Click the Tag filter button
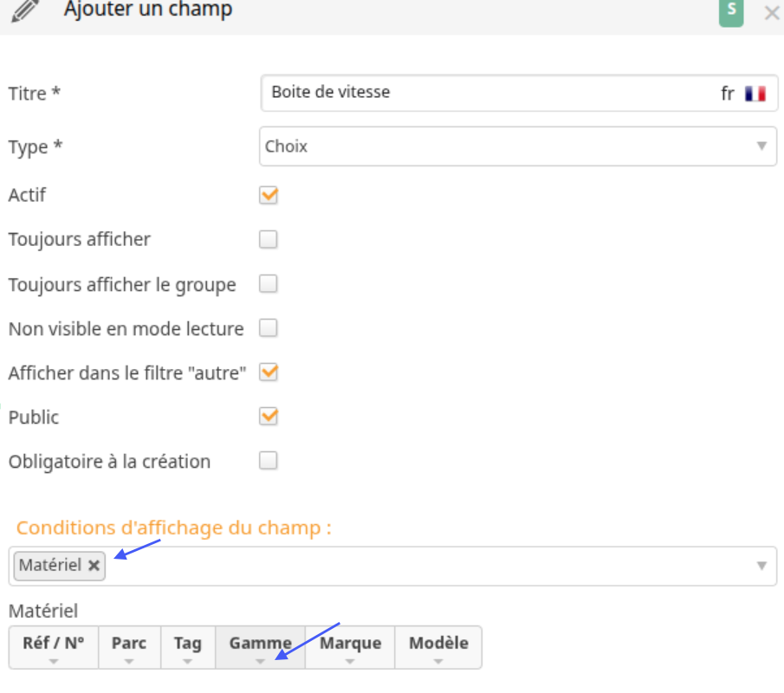The height and width of the screenshot is (693, 784). point(188,647)
